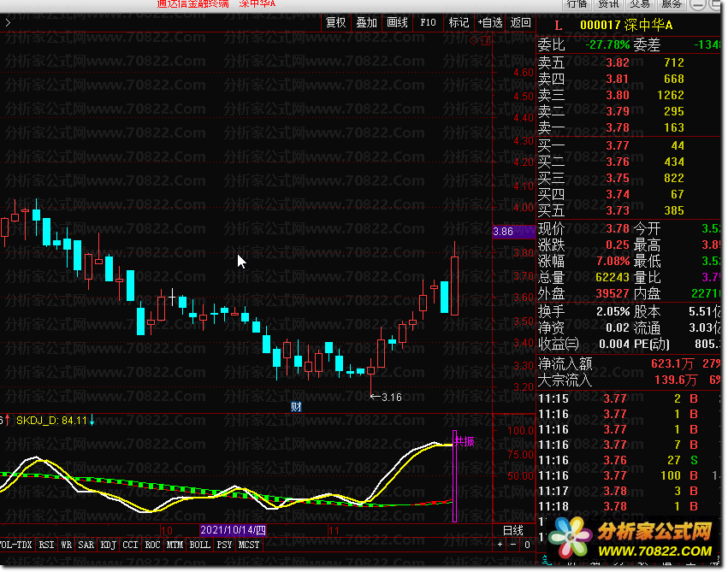Screen dimensions: 728x572
Task: Open the 行情 menu
Action: [577, 4]
